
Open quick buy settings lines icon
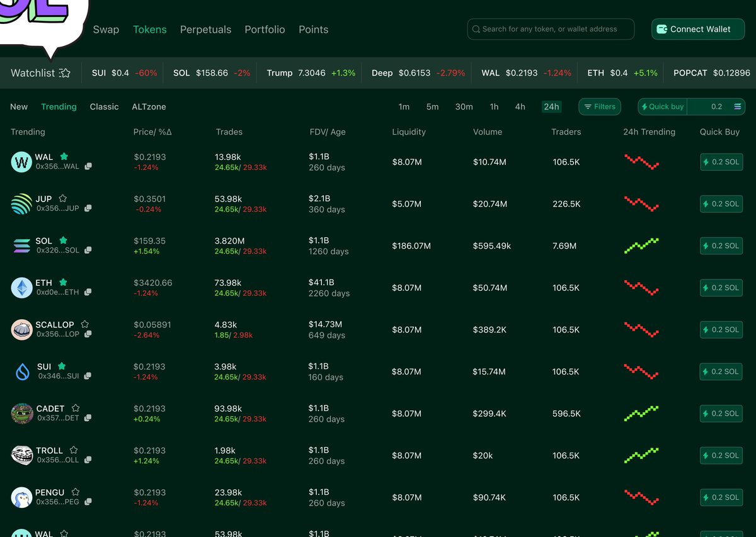click(738, 107)
